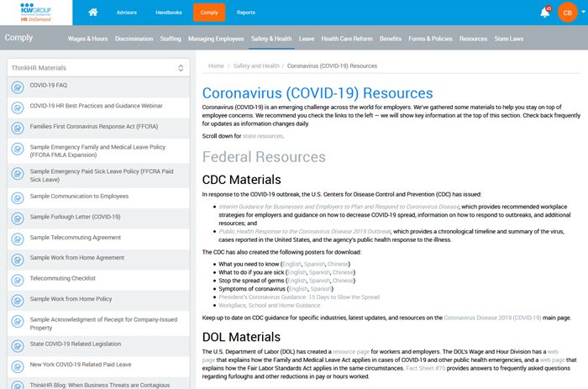The height and width of the screenshot is (389, 588).
Task: Open the CB user avatar
Action: 567,13
